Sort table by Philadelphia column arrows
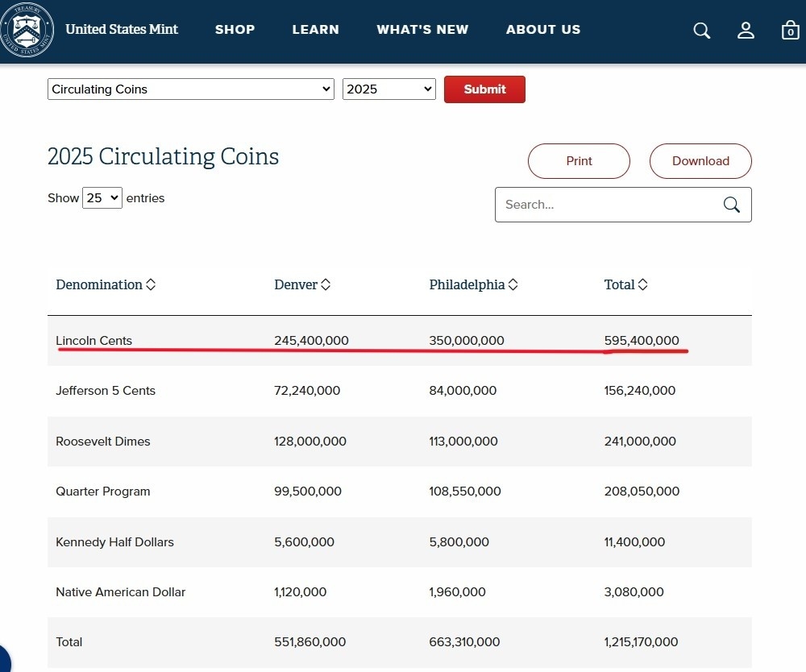 tap(513, 284)
